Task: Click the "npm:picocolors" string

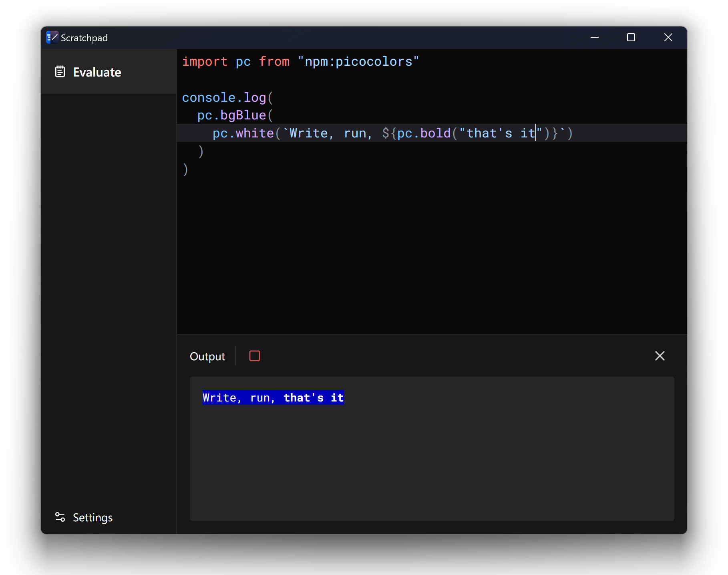Action: (358, 61)
